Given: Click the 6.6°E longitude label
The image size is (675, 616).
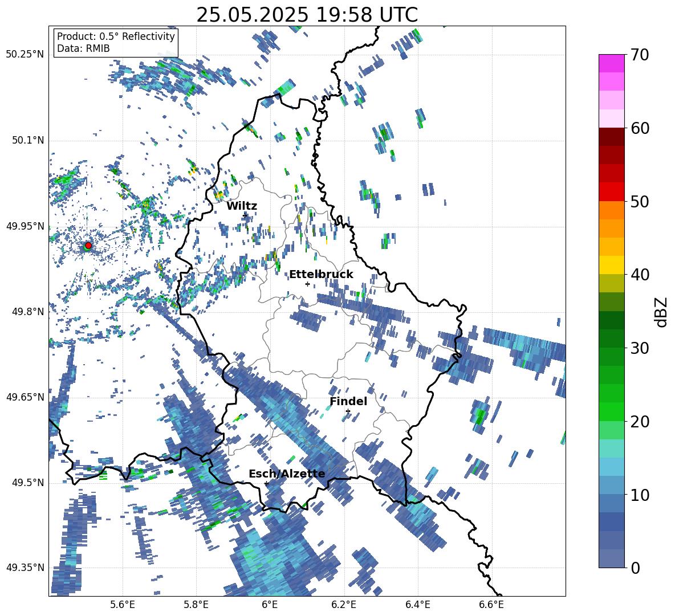Looking at the screenshot, I should pyautogui.click(x=491, y=605).
